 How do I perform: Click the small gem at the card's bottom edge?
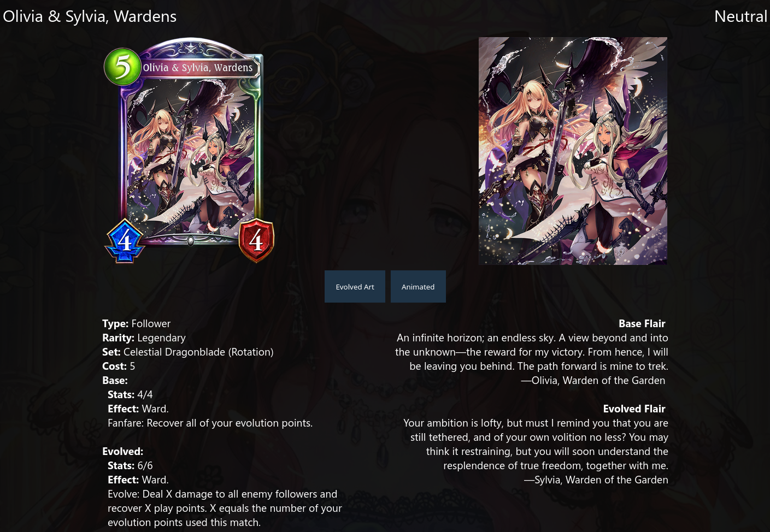191,241
